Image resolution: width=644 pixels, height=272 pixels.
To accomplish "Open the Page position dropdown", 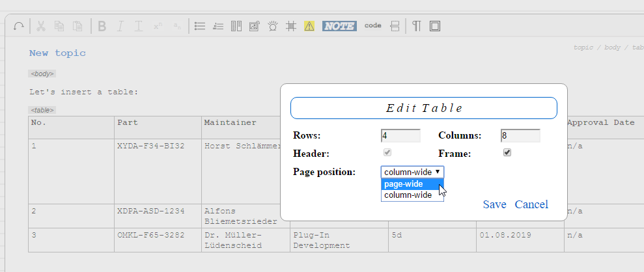I will coord(412,172).
